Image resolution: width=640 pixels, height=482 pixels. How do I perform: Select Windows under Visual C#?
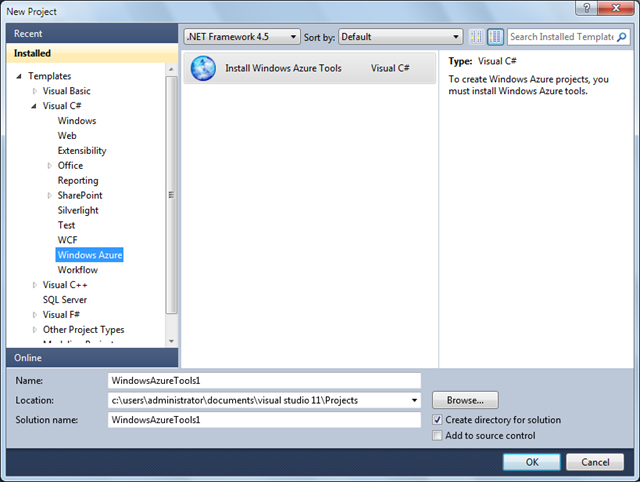coord(77,121)
